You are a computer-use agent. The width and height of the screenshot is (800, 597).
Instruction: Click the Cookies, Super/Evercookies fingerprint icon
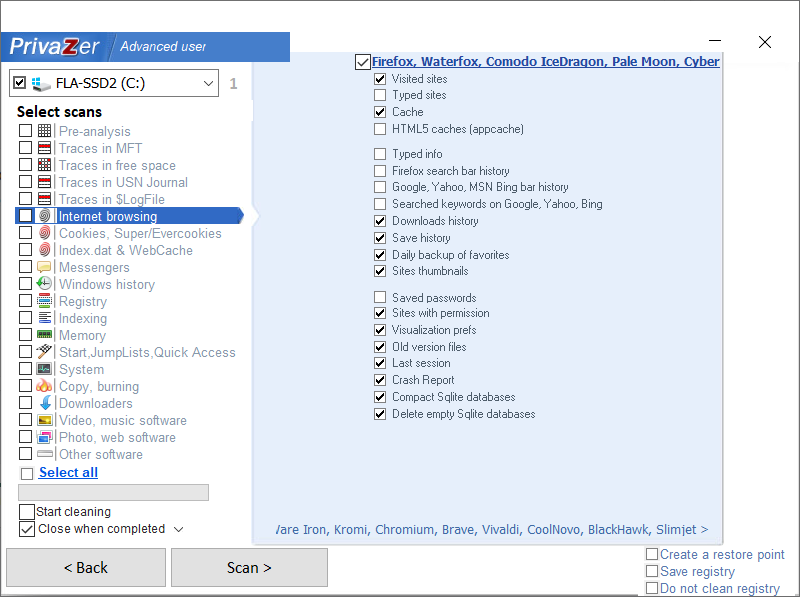44,233
